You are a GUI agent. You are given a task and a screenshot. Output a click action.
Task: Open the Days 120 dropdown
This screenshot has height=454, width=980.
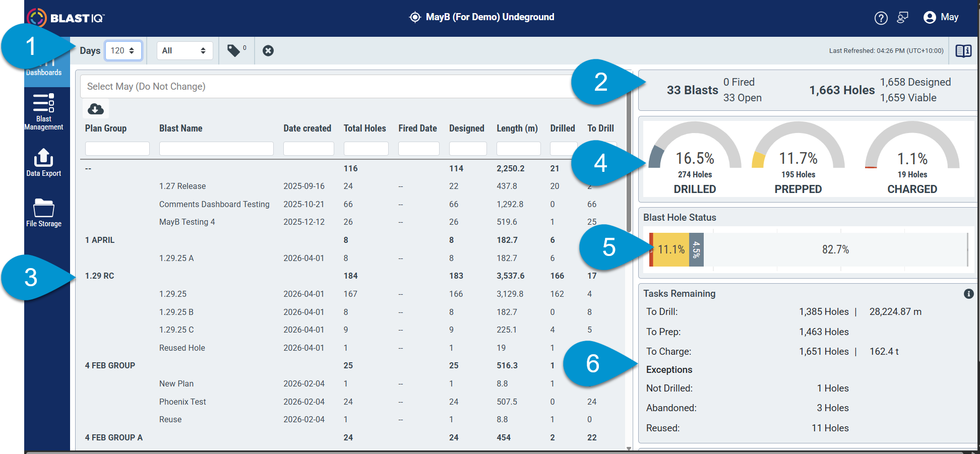(124, 51)
